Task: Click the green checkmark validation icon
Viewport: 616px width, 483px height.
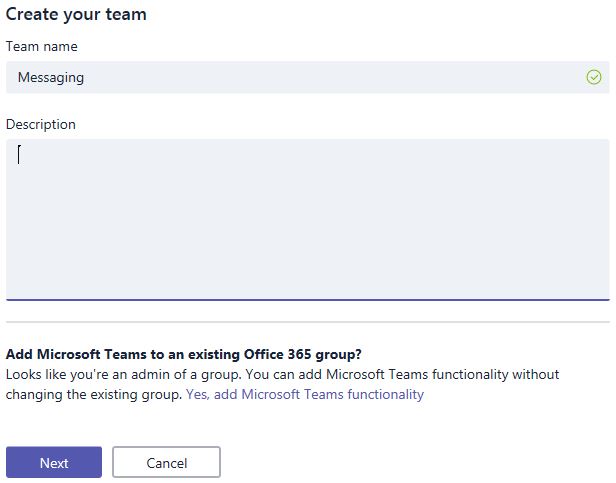Action: pos(594,77)
